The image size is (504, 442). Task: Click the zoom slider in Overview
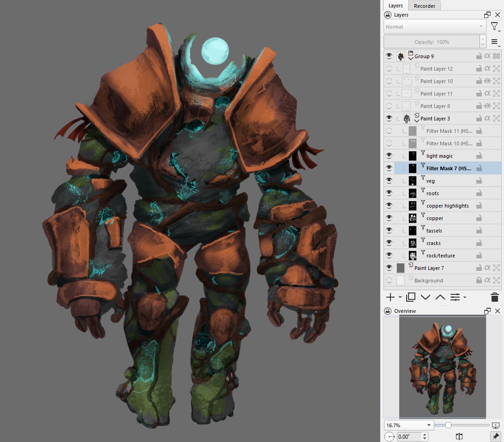click(448, 425)
